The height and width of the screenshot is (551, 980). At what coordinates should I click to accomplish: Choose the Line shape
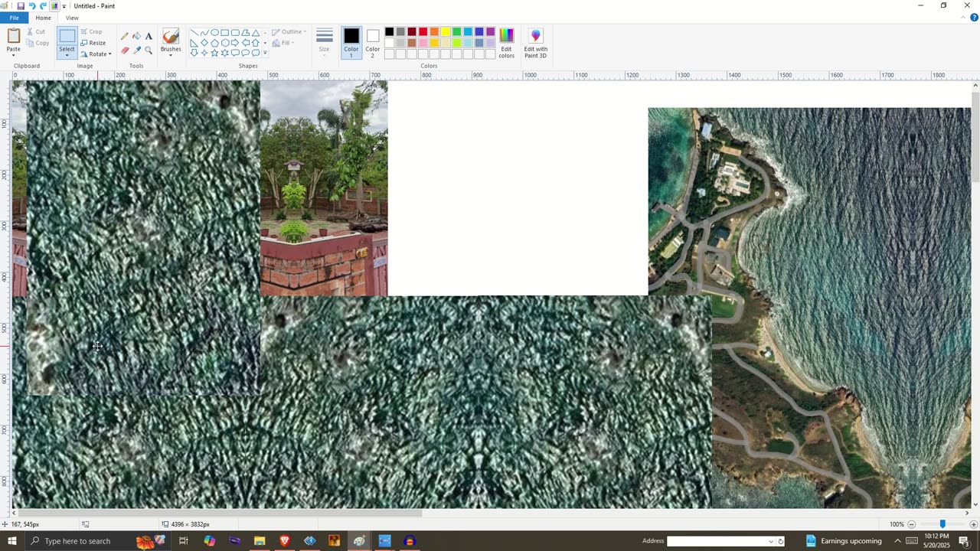point(194,33)
